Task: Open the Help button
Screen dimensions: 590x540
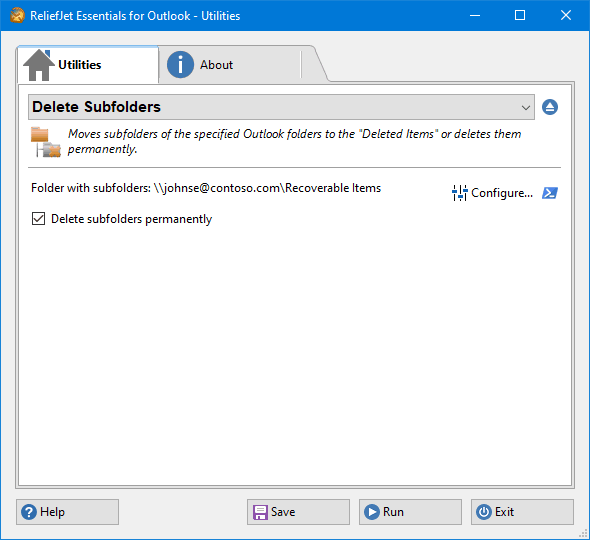Action: coord(67,512)
